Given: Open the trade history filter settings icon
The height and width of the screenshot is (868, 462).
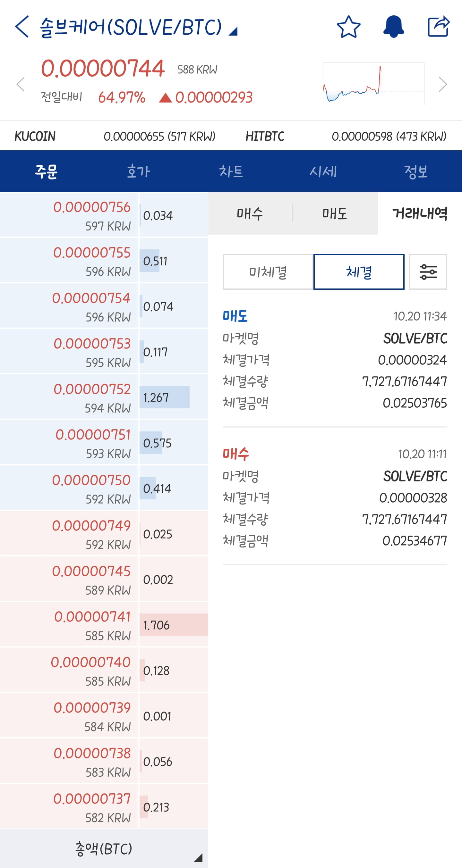Looking at the screenshot, I should coord(428,271).
